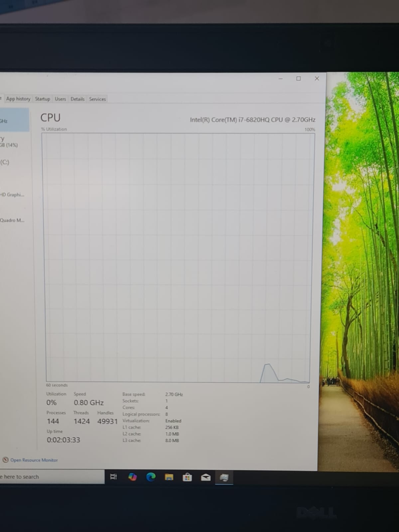Click the CPU utilization graph

coord(178,258)
